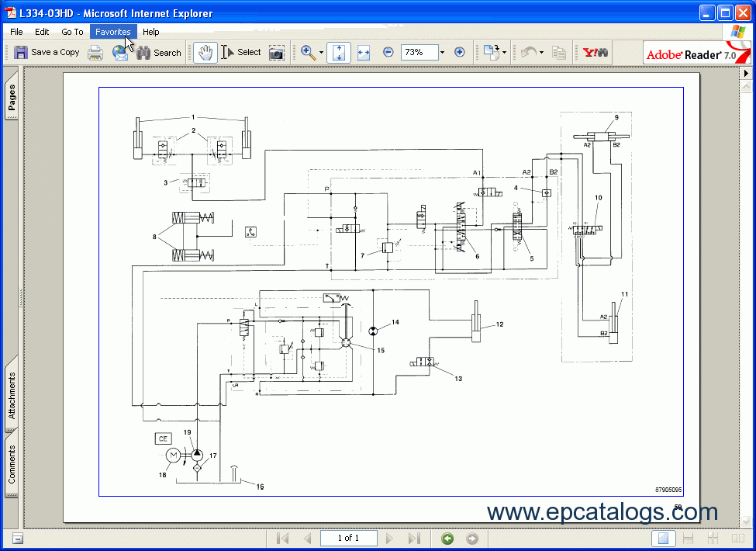Image resolution: width=756 pixels, height=551 pixels.
Task: Open Search with the binoculars icon
Action: (159, 52)
